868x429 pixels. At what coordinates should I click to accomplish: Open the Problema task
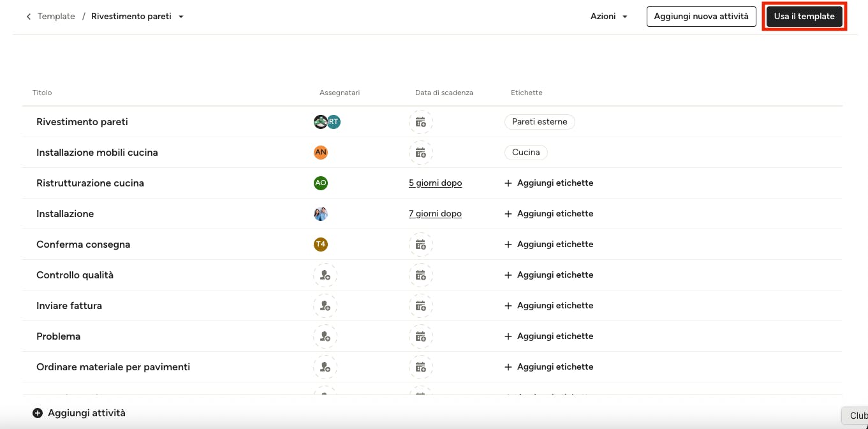[x=58, y=336]
